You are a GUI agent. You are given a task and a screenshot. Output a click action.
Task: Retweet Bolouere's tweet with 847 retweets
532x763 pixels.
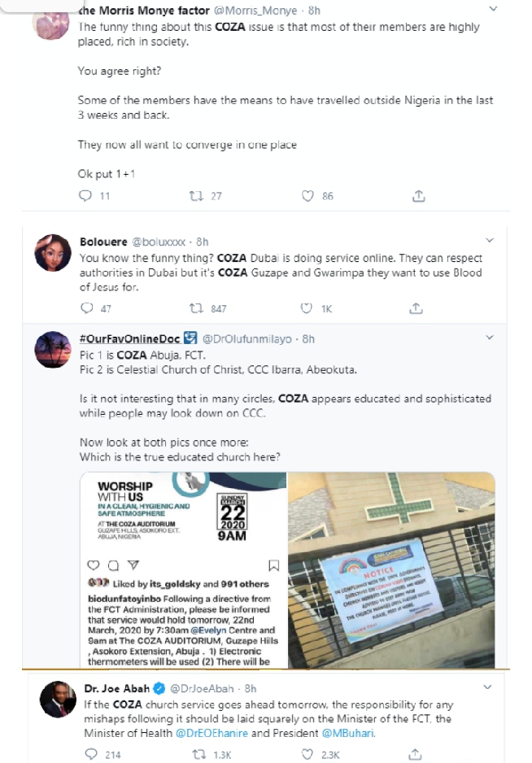(x=196, y=308)
